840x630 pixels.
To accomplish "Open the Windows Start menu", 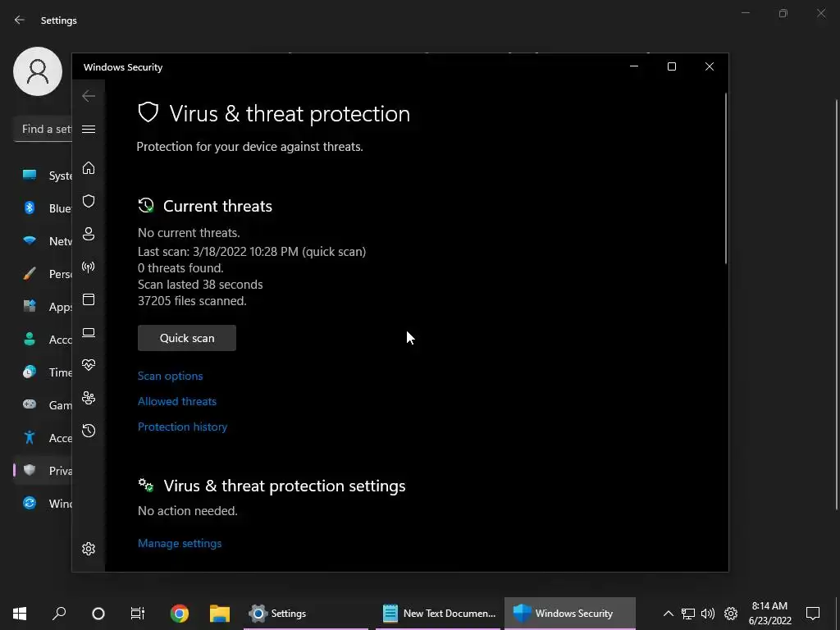I will (x=20, y=614).
